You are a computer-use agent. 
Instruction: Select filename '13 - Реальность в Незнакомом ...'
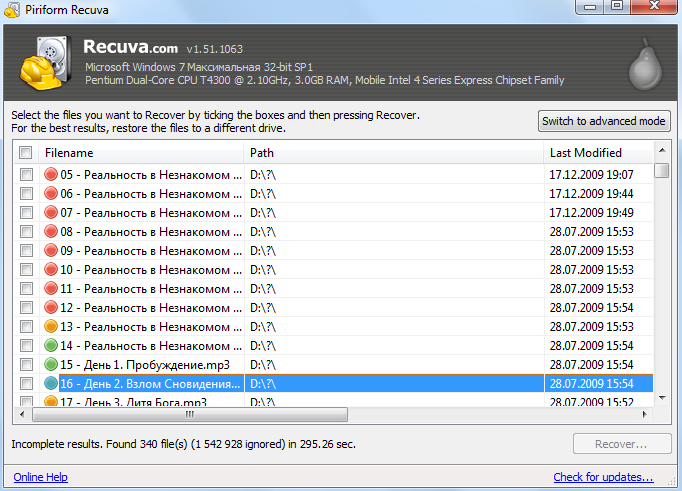(151, 327)
